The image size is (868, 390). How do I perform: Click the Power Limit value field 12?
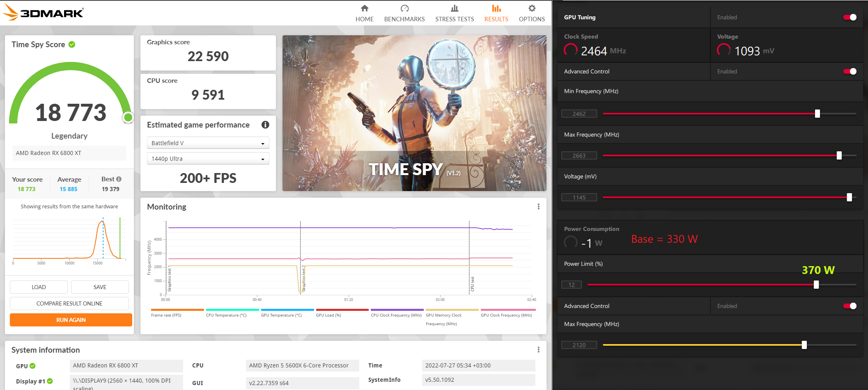tap(572, 285)
